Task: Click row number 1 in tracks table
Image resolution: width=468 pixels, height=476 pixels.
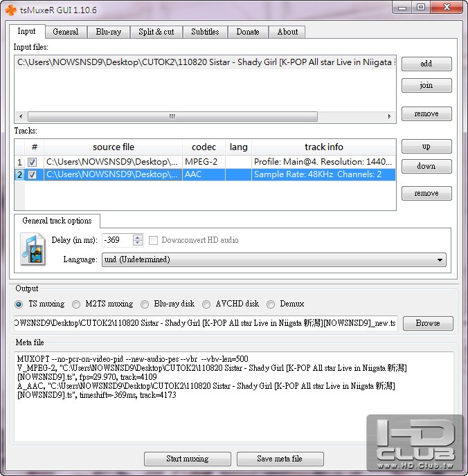Action: (20, 162)
